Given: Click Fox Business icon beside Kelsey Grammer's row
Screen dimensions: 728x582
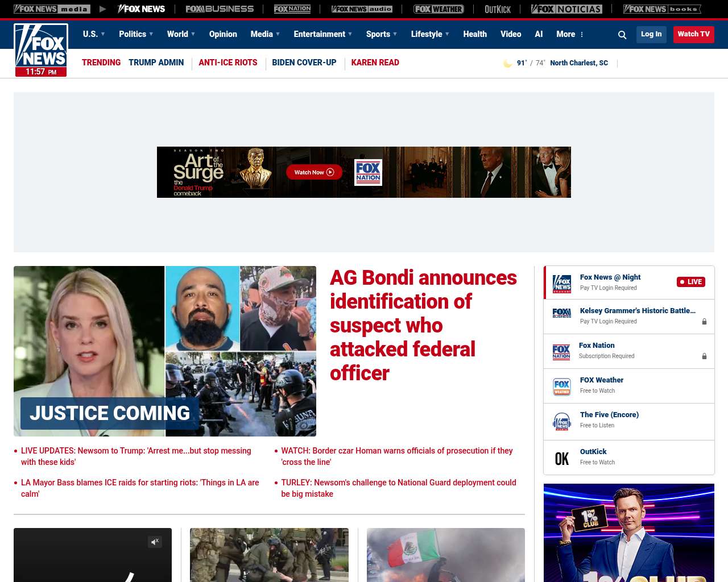Looking at the screenshot, I should [562, 313].
